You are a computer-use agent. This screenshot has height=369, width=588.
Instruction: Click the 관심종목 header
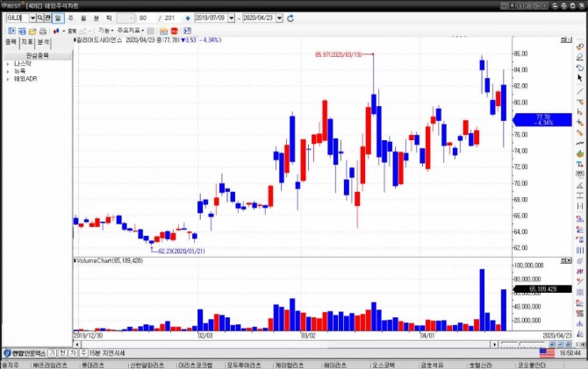click(x=37, y=55)
